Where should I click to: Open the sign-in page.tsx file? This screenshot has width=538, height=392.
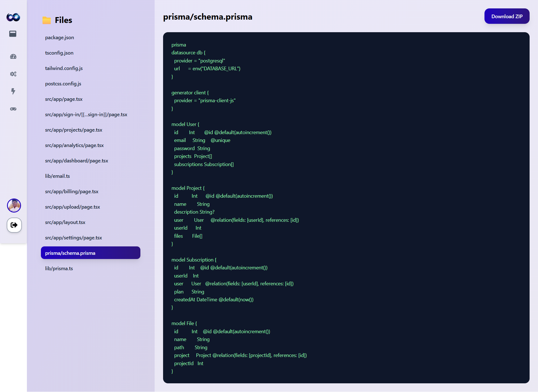pos(86,115)
